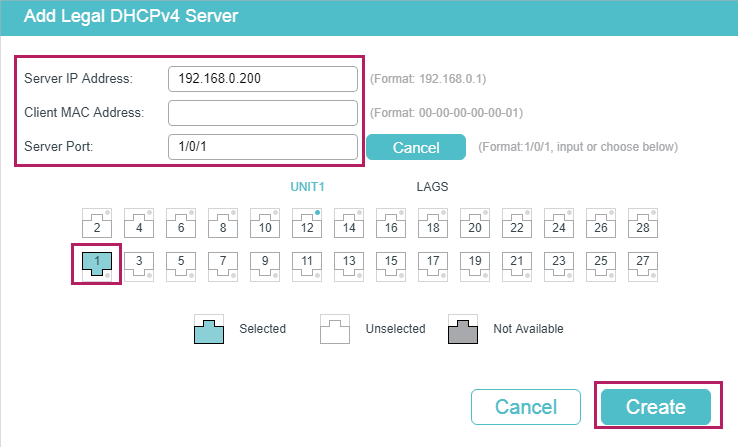This screenshot has width=738, height=447.
Task: Click the 'Server Port:' label
Action: tap(58, 146)
